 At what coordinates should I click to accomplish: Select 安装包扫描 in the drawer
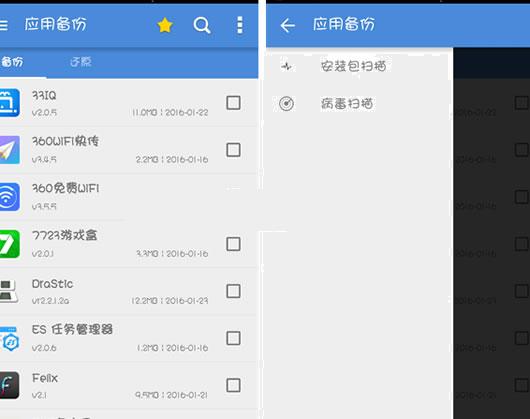point(354,66)
